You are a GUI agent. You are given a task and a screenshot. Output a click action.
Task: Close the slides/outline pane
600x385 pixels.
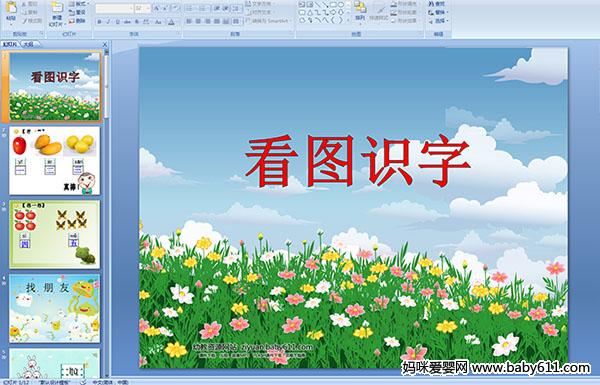105,44
